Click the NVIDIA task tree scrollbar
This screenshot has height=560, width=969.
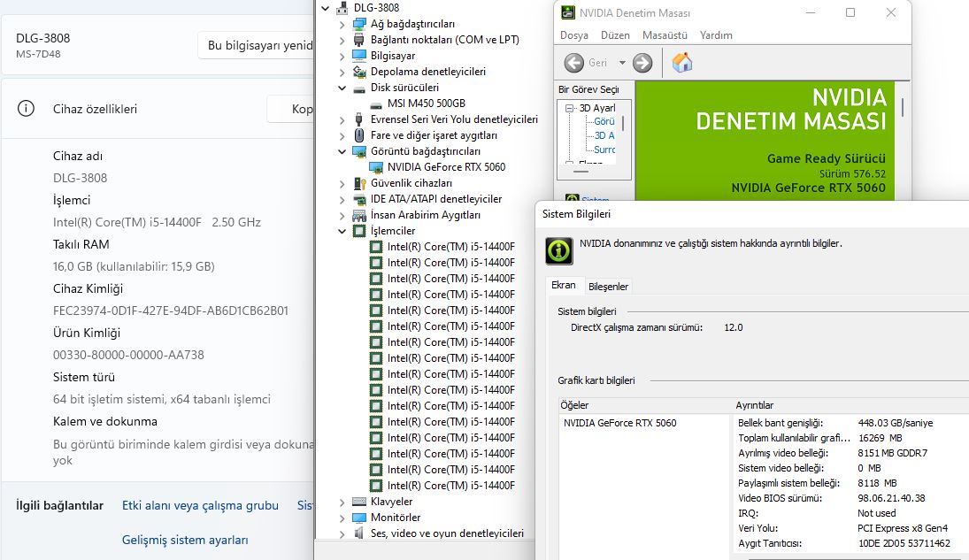[623, 124]
